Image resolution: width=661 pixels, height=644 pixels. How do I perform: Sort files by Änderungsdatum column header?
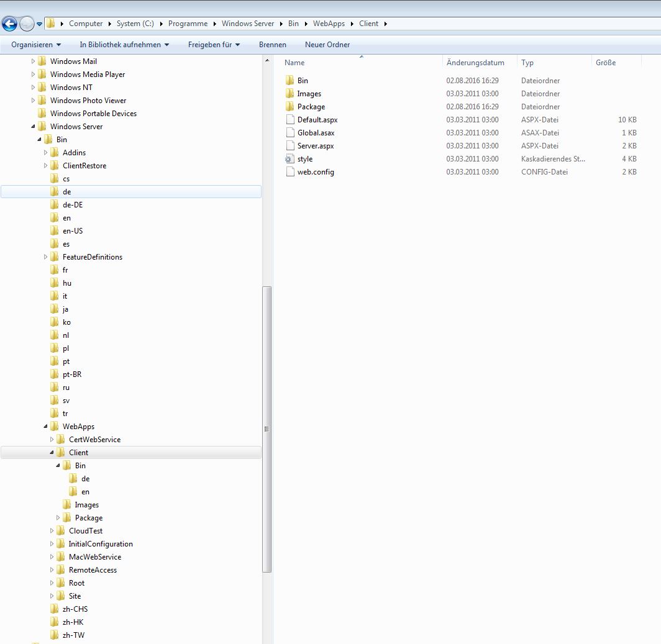[x=475, y=63]
